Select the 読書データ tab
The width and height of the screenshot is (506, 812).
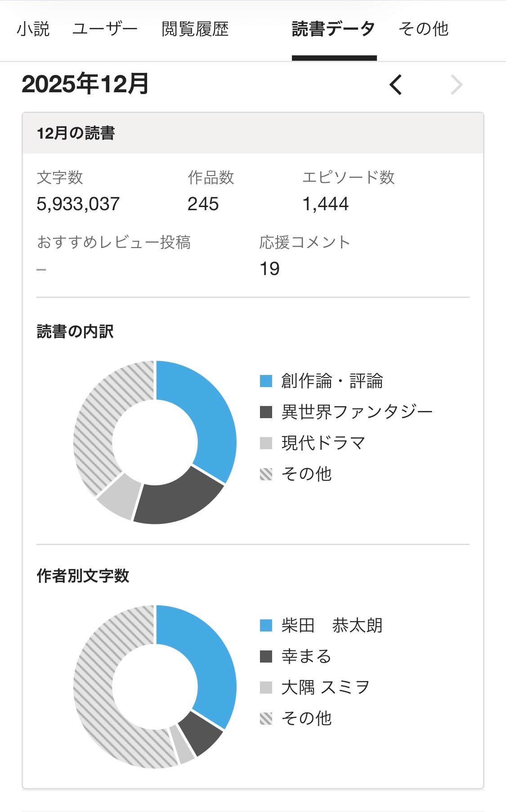pyautogui.click(x=333, y=29)
